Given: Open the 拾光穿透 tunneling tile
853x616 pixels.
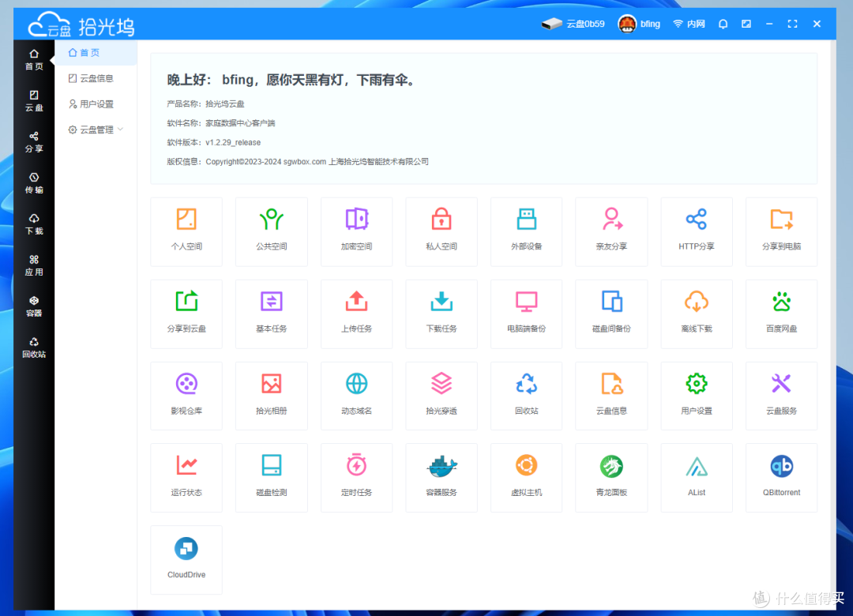Looking at the screenshot, I should (x=442, y=396).
